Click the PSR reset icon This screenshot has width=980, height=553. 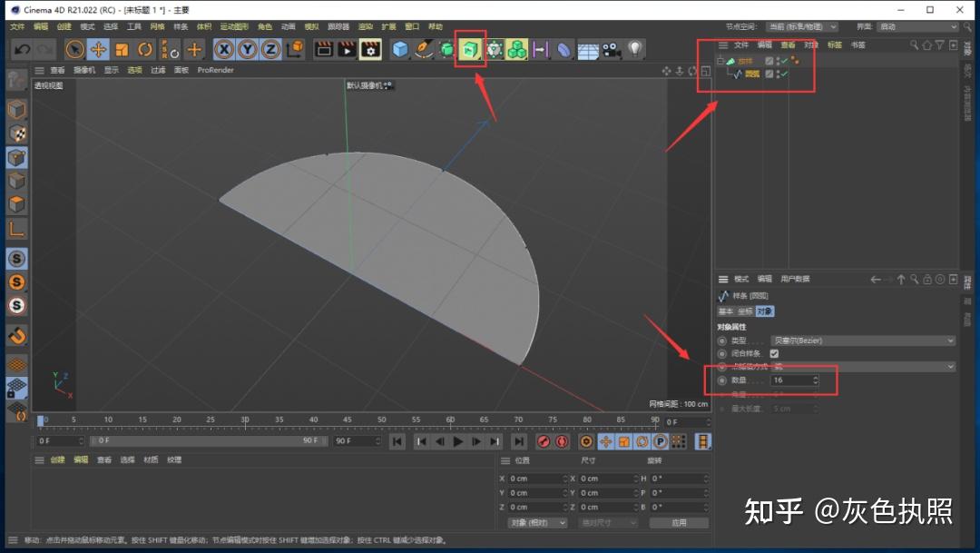pyautogui.click(x=169, y=49)
